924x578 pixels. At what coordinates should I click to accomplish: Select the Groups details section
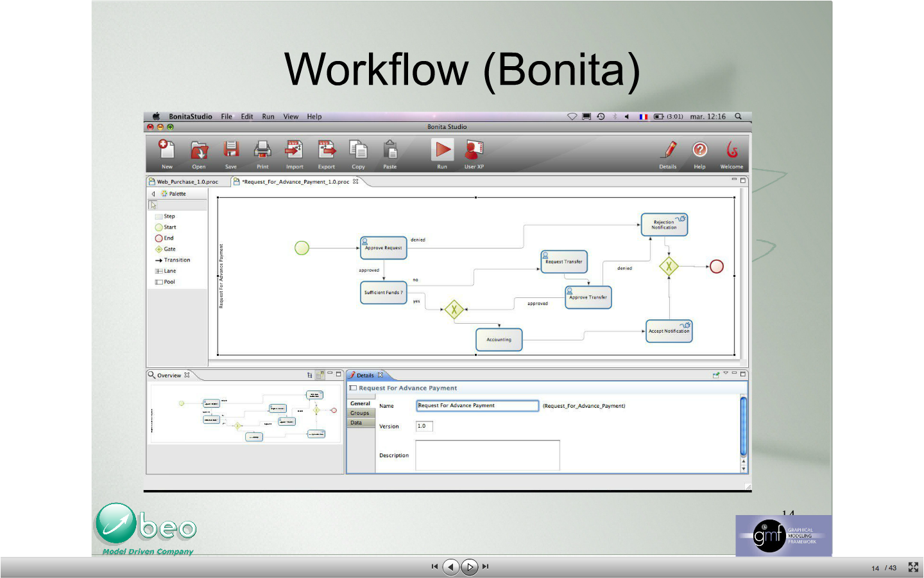(x=361, y=414)
